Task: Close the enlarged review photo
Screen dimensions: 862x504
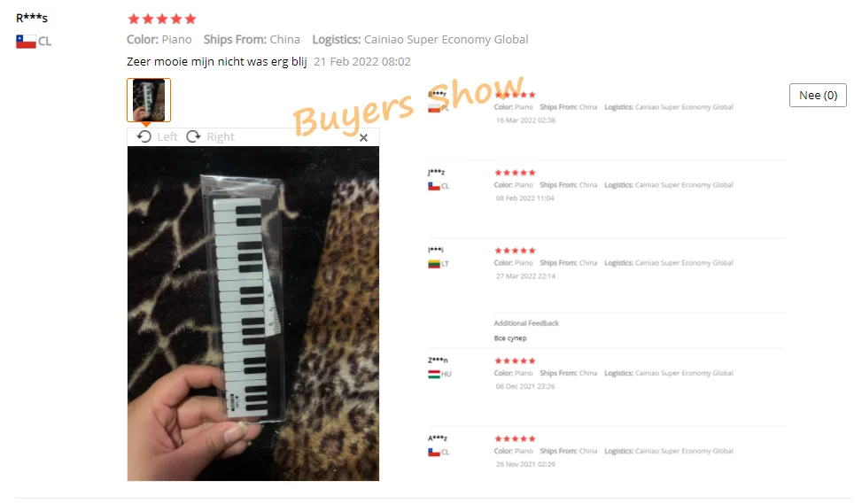Action: click(x=363, y=138)
